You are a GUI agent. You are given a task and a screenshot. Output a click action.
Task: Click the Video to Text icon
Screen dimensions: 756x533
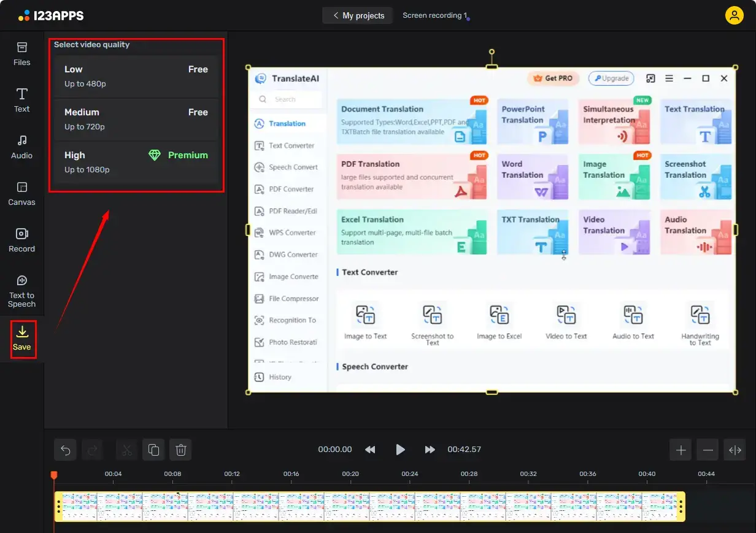(x=566, y=315)
